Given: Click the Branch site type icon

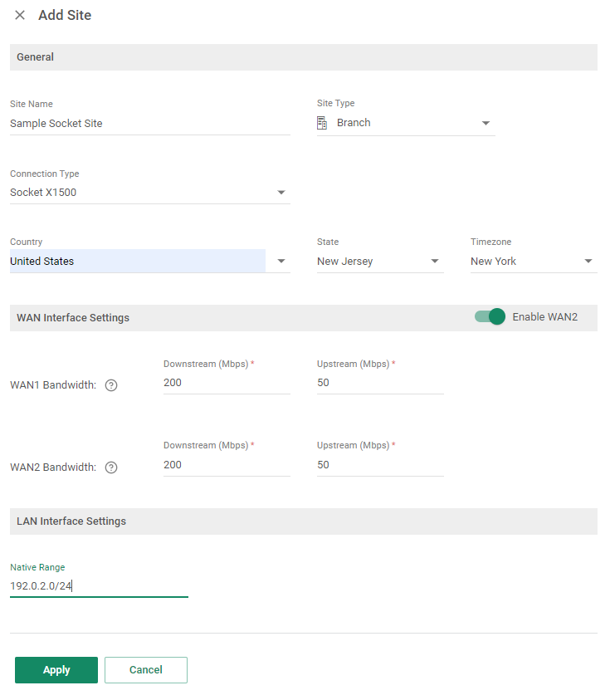Looking at the screenshot, I should click(322, 122).
